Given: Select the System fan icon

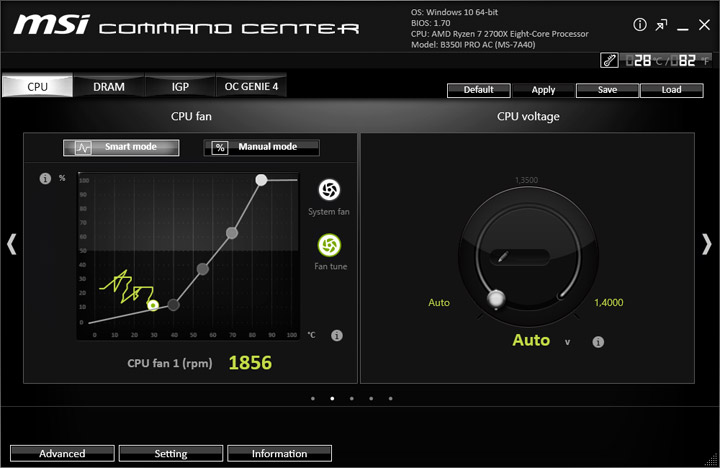Looking at the screenshot, I should pos(329,190).
